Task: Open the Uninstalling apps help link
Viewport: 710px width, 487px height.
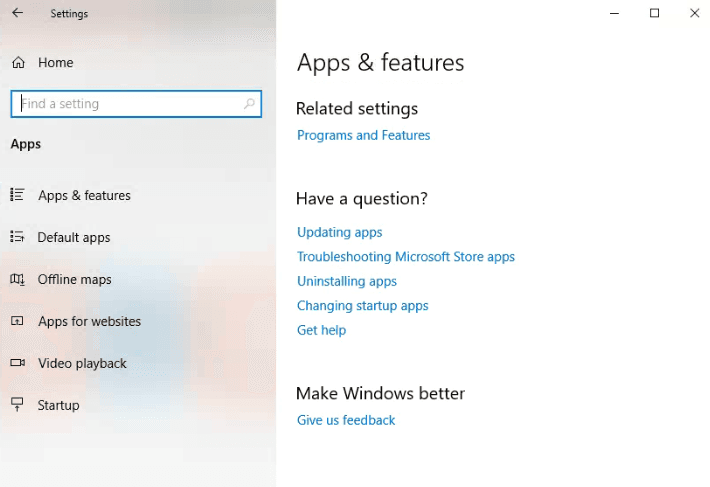Action: pos(346,282)
